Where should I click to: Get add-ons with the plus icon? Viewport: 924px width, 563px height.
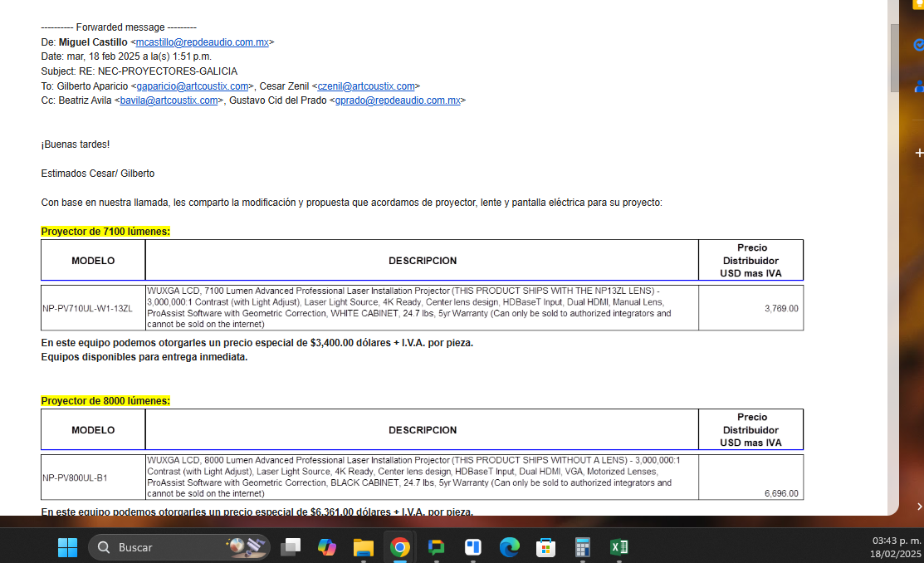[x=919, y=153]
